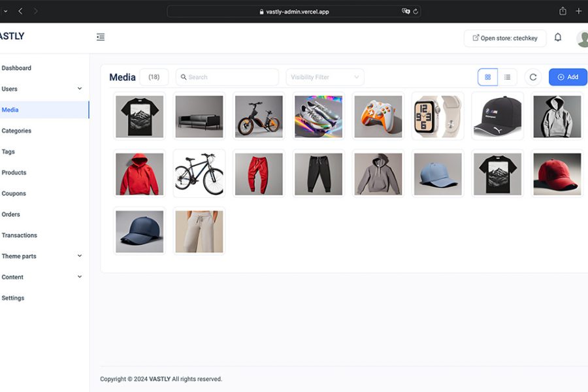This screenshot has height=392, width=588.
Task: Select the navy blue cap thumbnail
Action: tap(140, 231)
